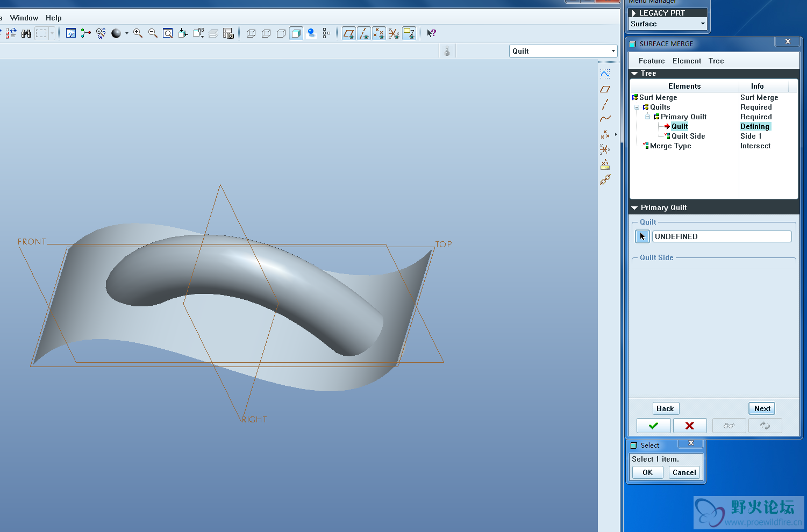Switch to No Hidden display
This screenshot has height=532, width=807.
pyautogui.click(x=281, y=33)
